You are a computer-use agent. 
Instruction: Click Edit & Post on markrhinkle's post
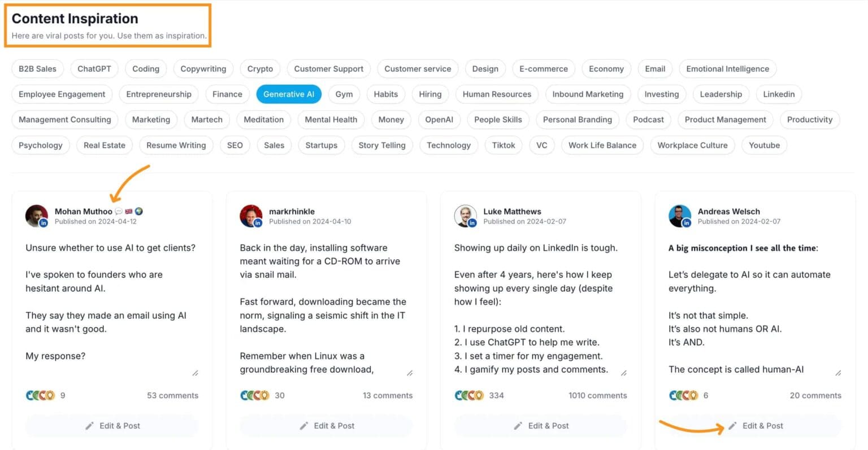tap(327, 426)
